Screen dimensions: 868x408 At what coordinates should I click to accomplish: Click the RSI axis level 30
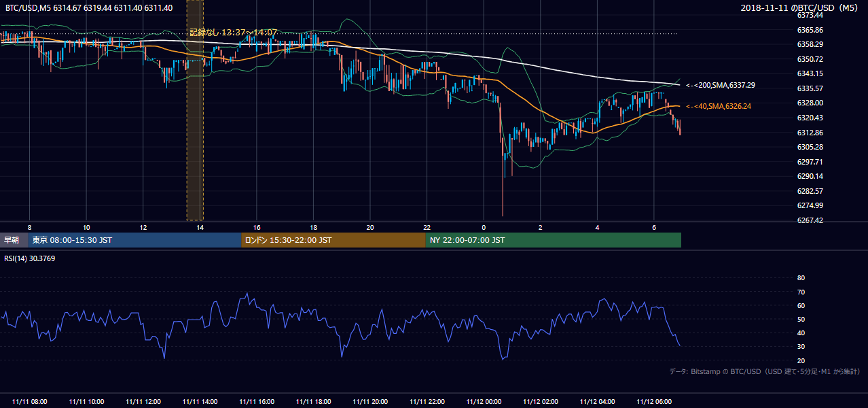(801, 347)
